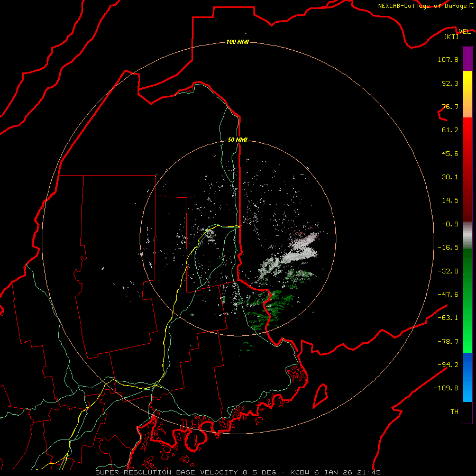Click the 100 NMI range ring label
The width and height of the screenshot is (476, 476).
coord(237,42)
